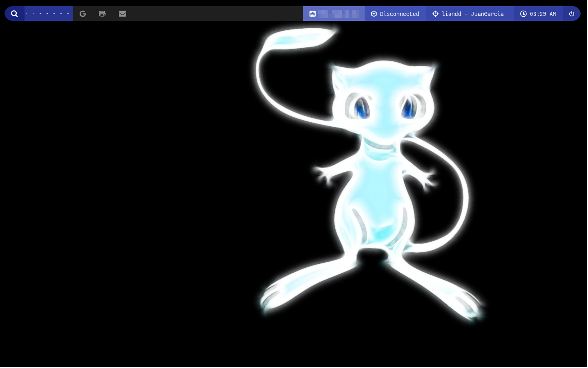588x368 pixels.
Task: Open the mail envelope icon
Action: (x=122, y=14)
